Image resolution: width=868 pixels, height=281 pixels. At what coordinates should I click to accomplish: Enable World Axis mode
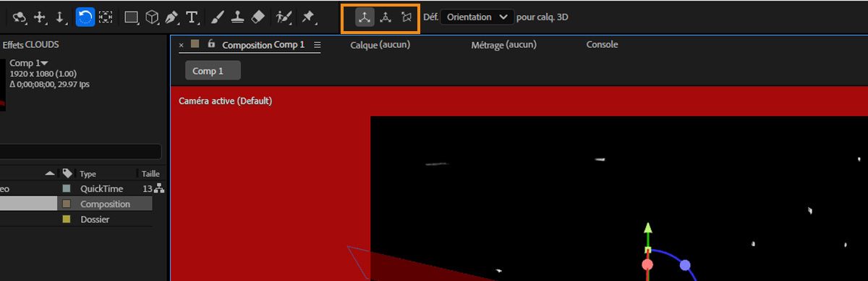(x=386, y=17)
